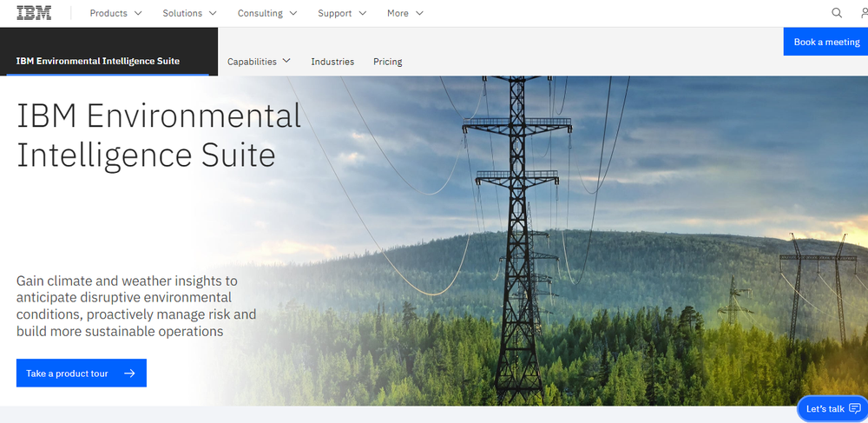Viewport: 868px width, 423px height.
Task: Open the Capabilities menu item
Action: click(x=259, y=62)
